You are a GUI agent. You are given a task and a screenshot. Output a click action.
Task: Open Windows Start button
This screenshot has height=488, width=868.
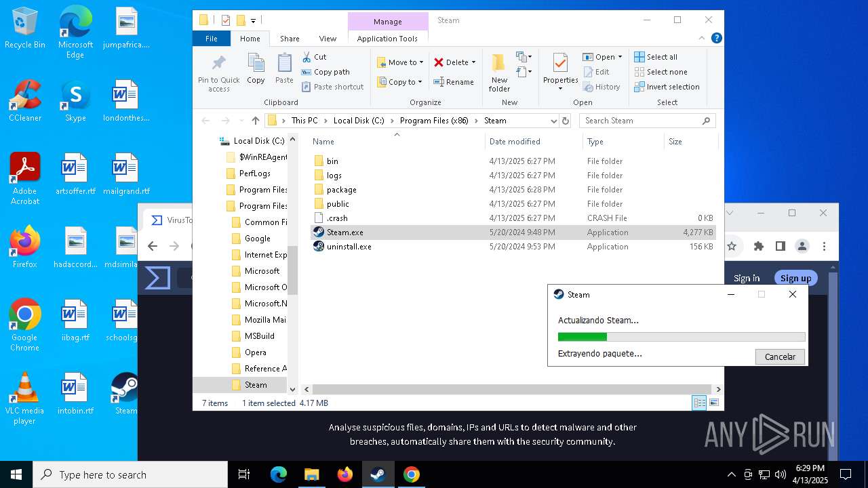16,474
